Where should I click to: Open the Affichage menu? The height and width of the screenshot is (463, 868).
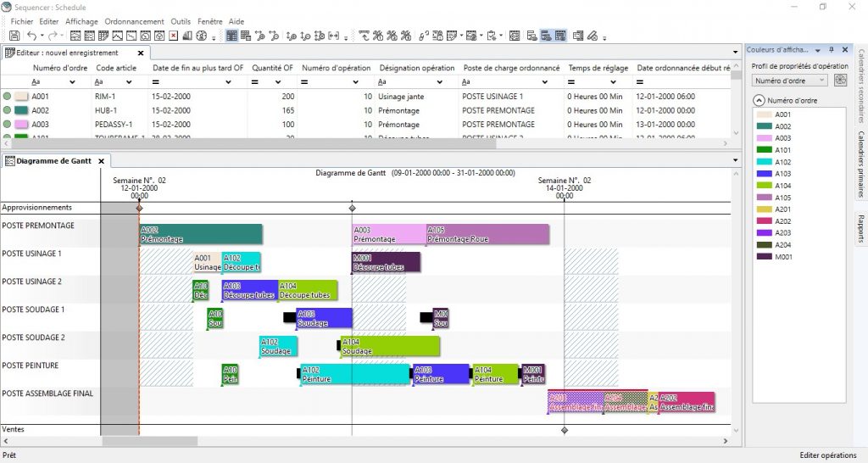pos(81,21)
